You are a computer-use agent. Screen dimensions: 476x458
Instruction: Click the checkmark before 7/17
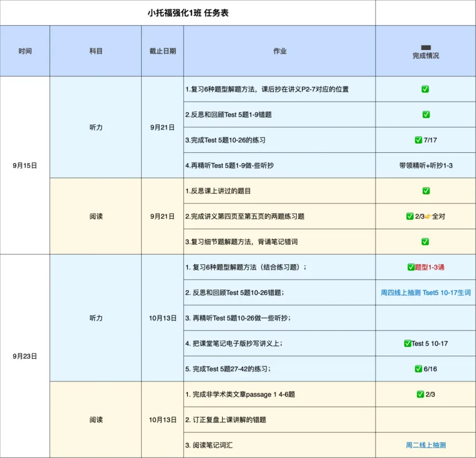[419, 140]
